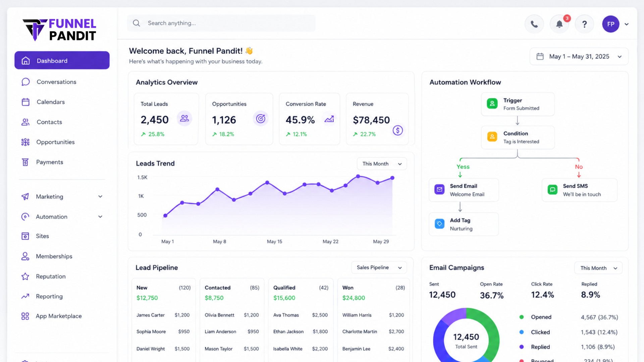Click the Payments receipt icon

[25, 162]
